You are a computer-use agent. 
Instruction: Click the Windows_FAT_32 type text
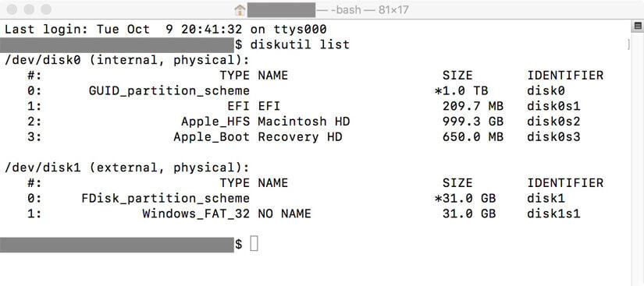tap(196, 214)
